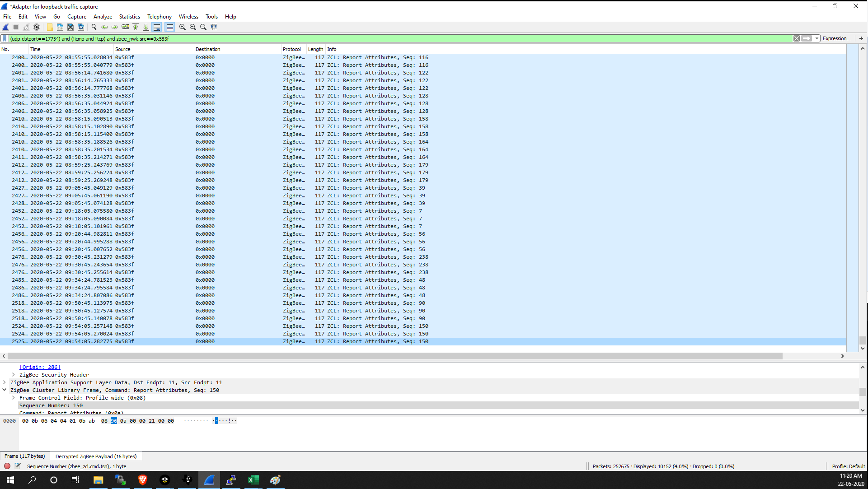
Task: Open the Statistics menu
Action: pos(129,17)
